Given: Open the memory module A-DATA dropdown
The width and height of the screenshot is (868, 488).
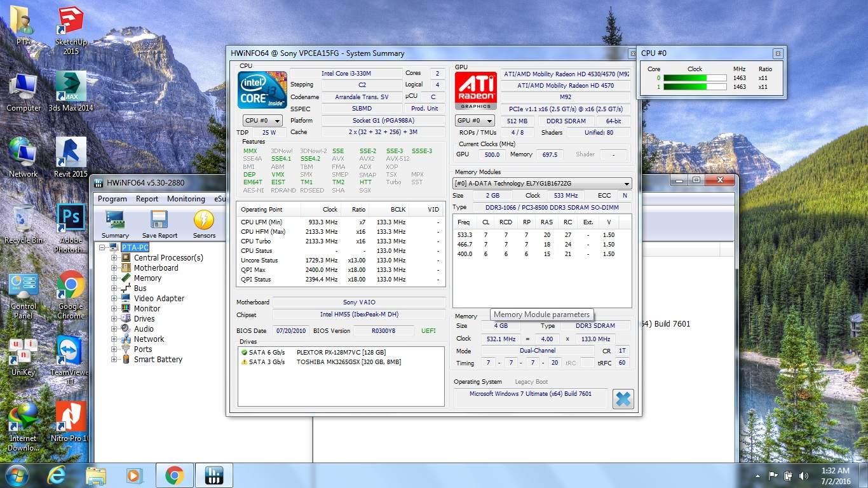Looking at the screenshot, I should click(541, 184).
